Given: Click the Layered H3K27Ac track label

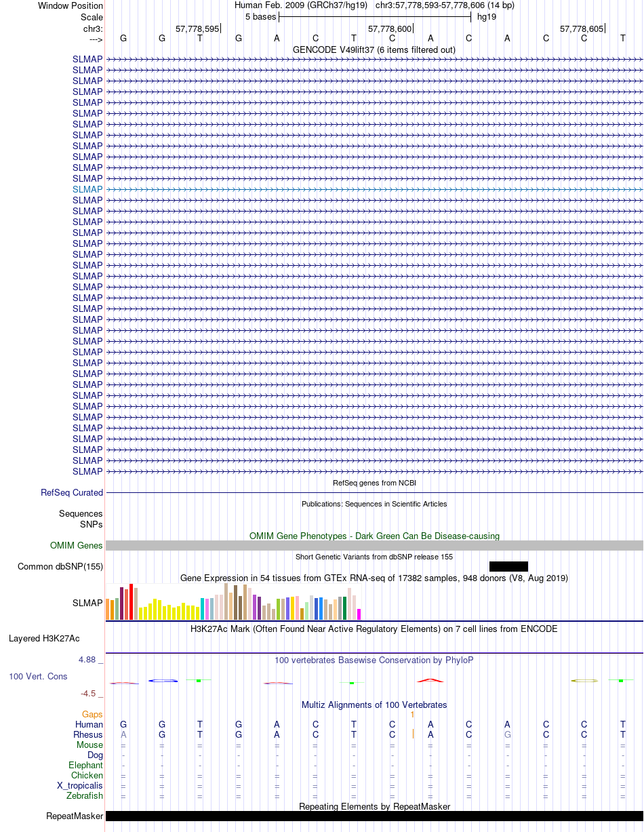Looking at the screenshot, I should 44,639.
